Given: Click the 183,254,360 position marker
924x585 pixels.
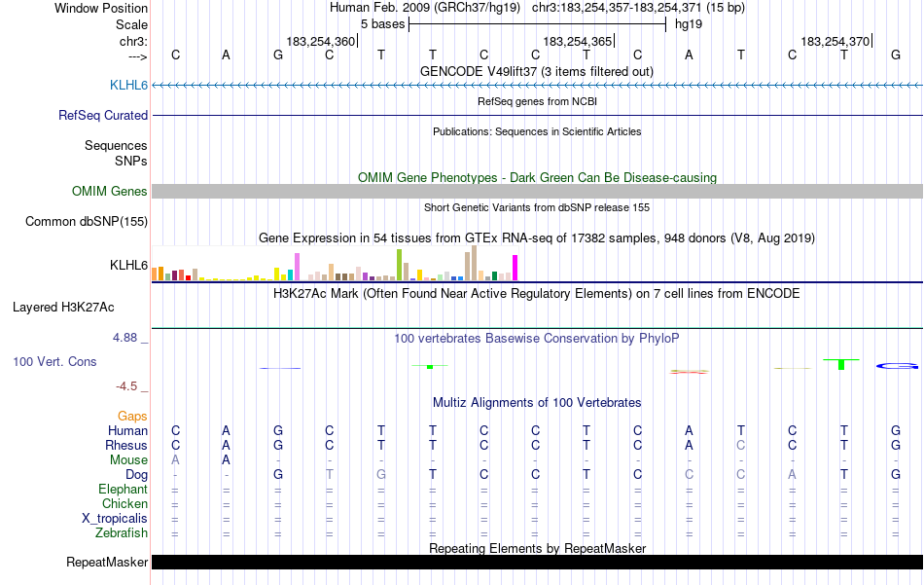Looking at the screenshot, I should (x=321, y=41).
